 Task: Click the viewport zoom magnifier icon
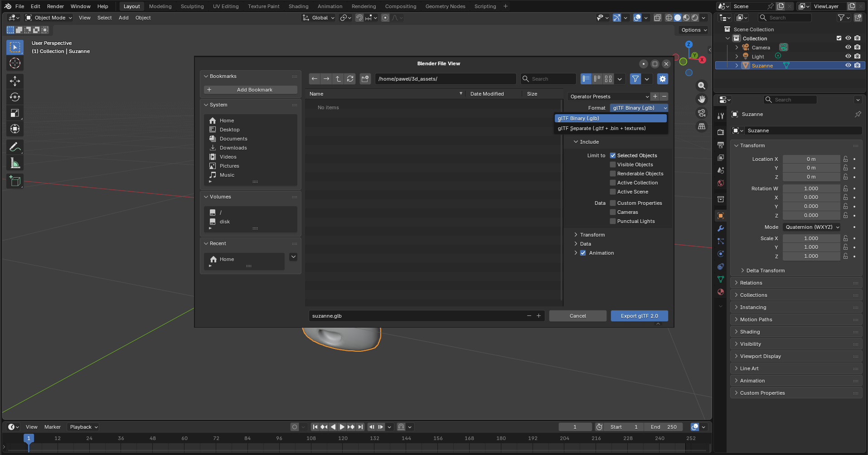702,86
